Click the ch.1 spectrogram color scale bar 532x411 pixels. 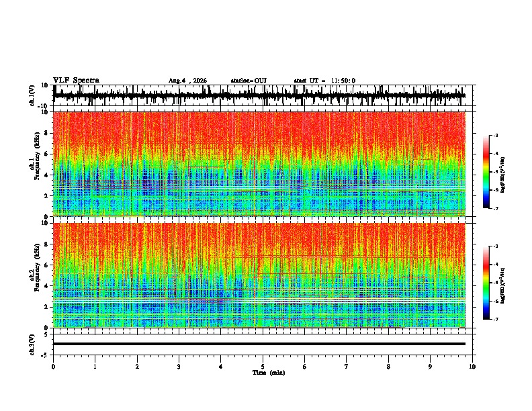point(486,172)
